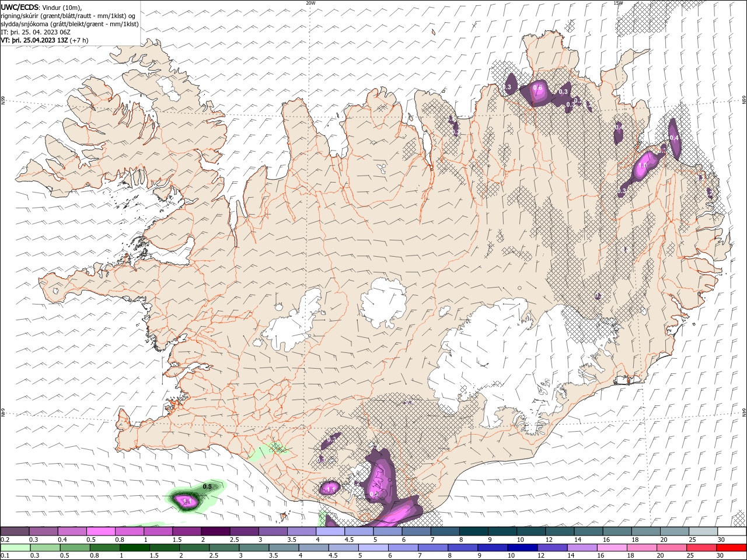Screen dimensions: 747x560
Task: Click the navy blue 10 rain legend swatch
Action: click(x=522, y=548)
